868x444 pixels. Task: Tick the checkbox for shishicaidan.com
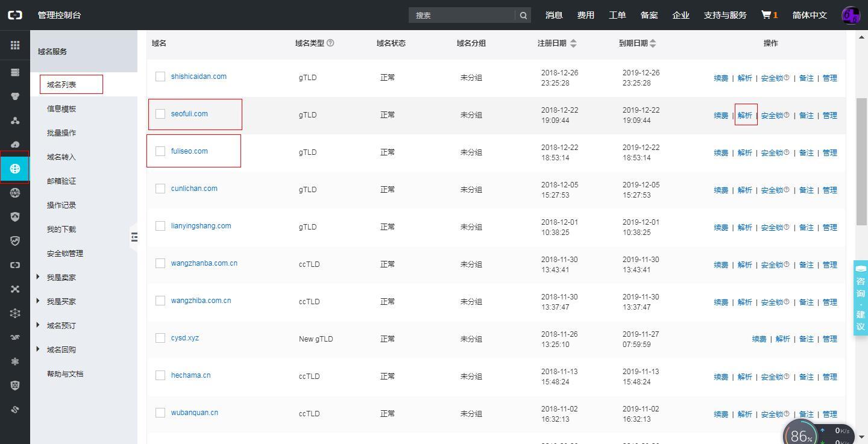(x=160, y=77)
